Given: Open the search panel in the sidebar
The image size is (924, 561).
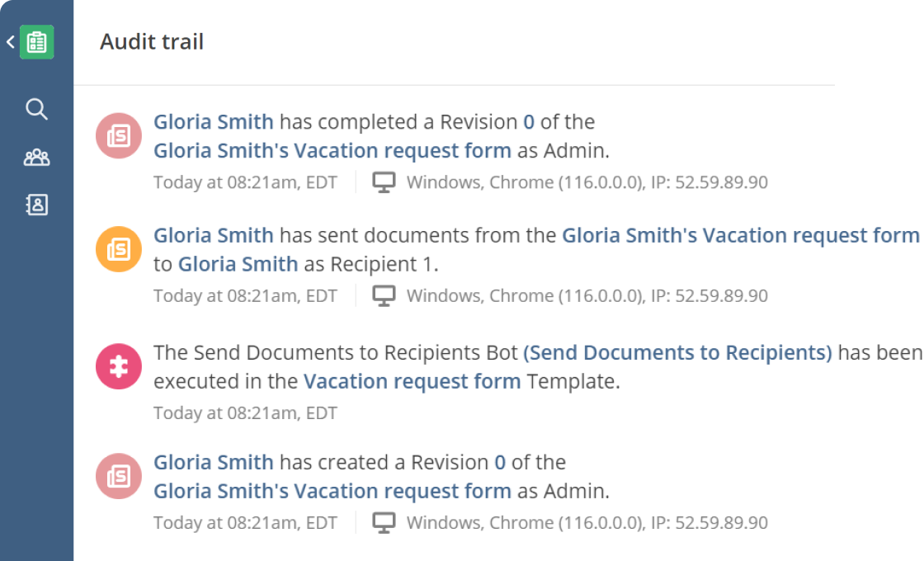Looking at the screenshot, I should tap(36, 109).
